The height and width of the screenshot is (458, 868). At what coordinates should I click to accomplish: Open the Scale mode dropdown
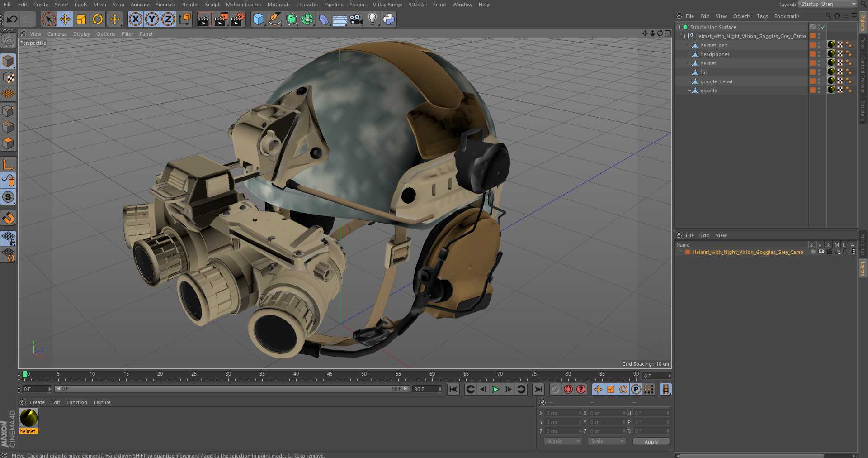[x=607, y=441]
